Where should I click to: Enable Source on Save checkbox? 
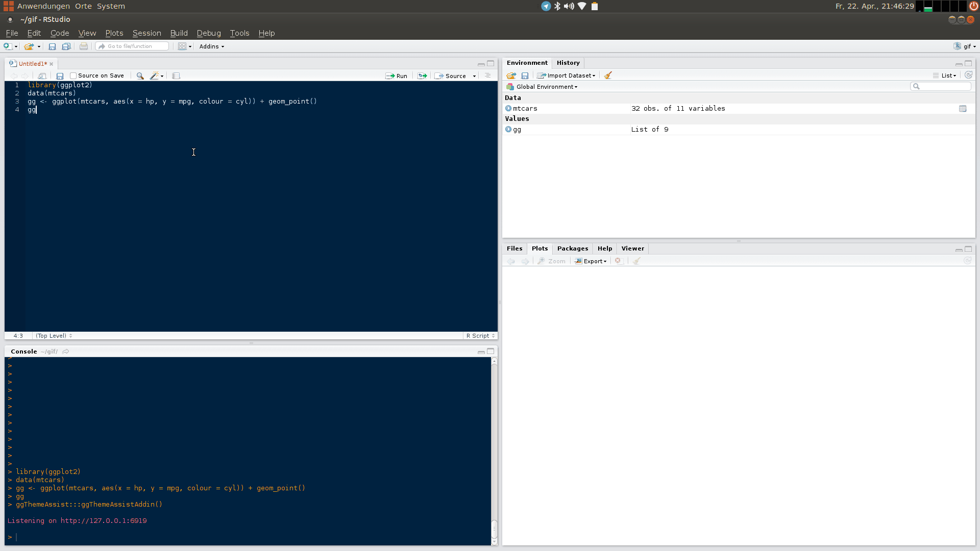point(73,76)
